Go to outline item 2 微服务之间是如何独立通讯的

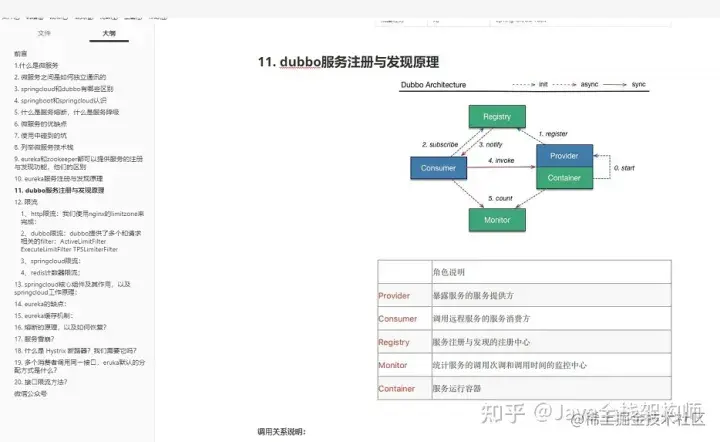[60, 77]
